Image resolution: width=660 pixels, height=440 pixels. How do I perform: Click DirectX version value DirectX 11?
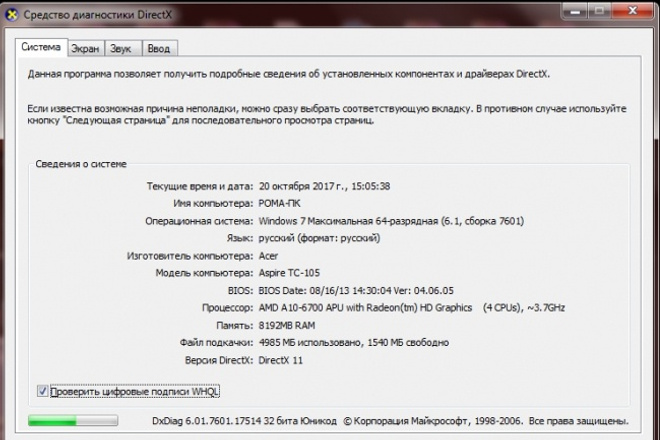coord(280,360)
